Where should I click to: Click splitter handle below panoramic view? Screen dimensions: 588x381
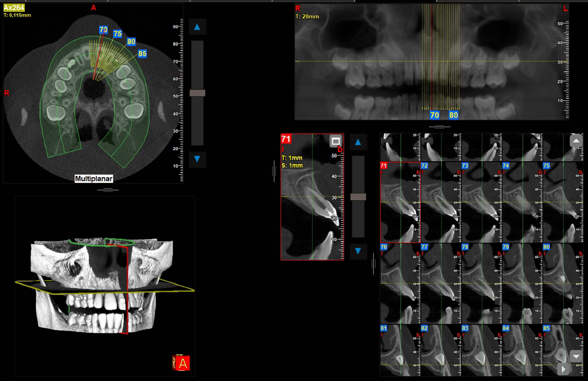(x=440, y=127)
